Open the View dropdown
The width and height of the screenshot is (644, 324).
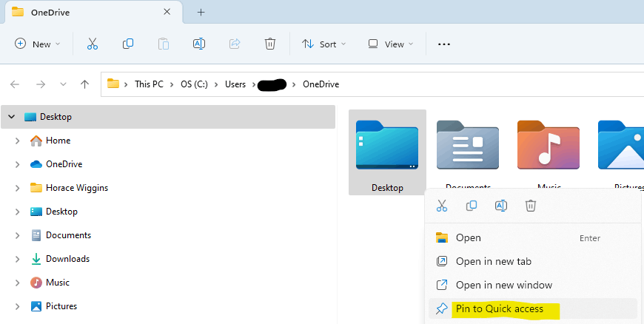[391, 44]
